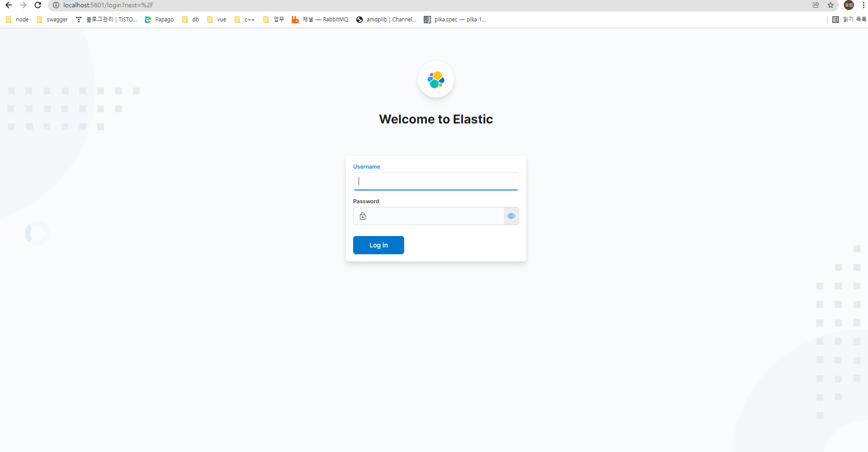Screen dimensions: 868x452
Task: Open the c++ bookmark folder
Action: pyautogui.click(x=244, y=20)
